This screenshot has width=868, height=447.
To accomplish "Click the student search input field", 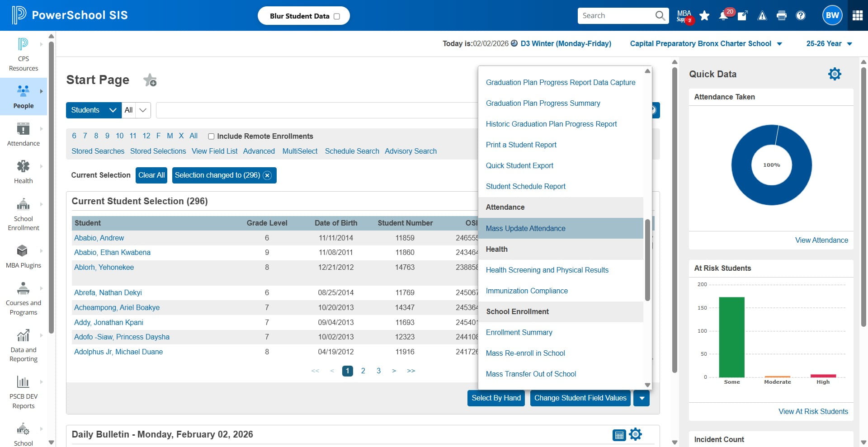I will click(316, 110).
